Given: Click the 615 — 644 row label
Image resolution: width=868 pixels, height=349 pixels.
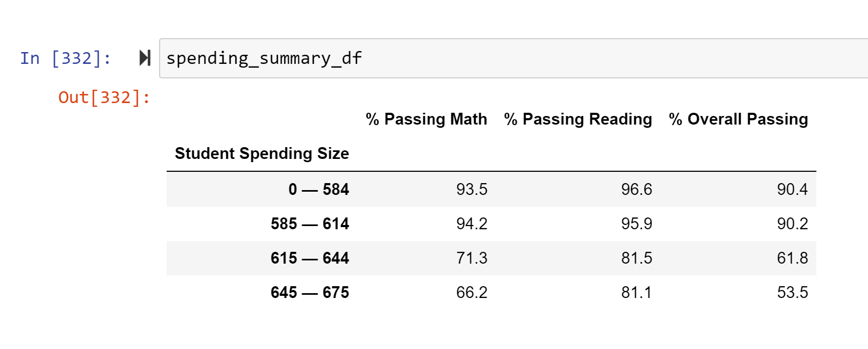Looking at the screenshot, I should click(x=310, y=258).
